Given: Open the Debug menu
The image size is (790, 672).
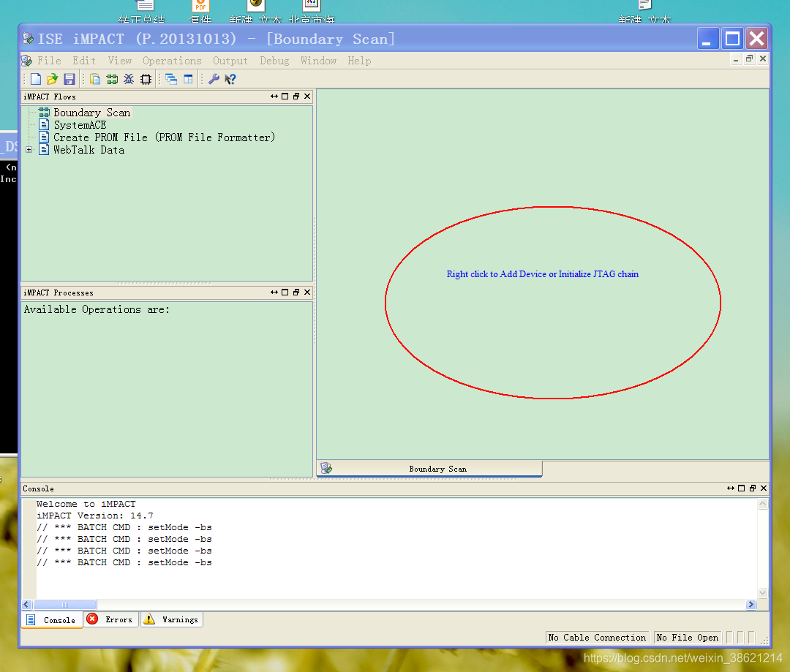Looking at the screenshot, I should point(274,61).
